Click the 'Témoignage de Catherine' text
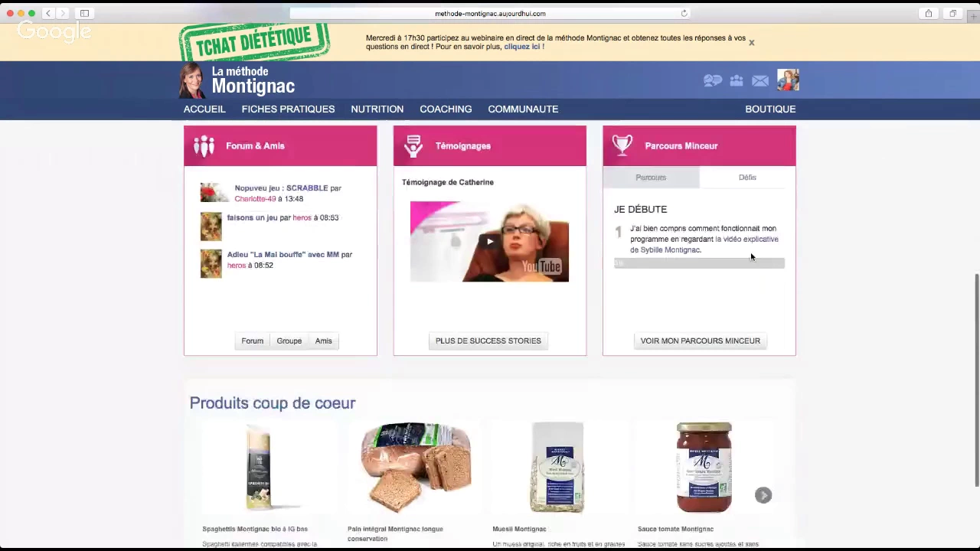Viewport: 980px width, 551px height. click(448, 182)
